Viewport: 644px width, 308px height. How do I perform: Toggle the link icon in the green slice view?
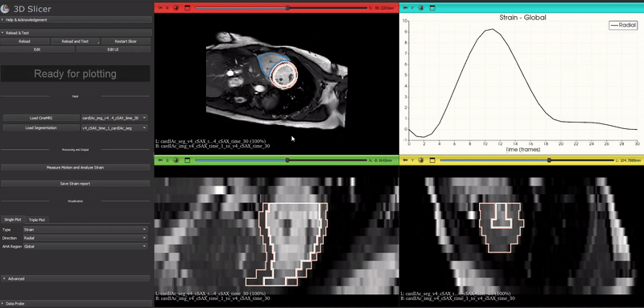176,160
